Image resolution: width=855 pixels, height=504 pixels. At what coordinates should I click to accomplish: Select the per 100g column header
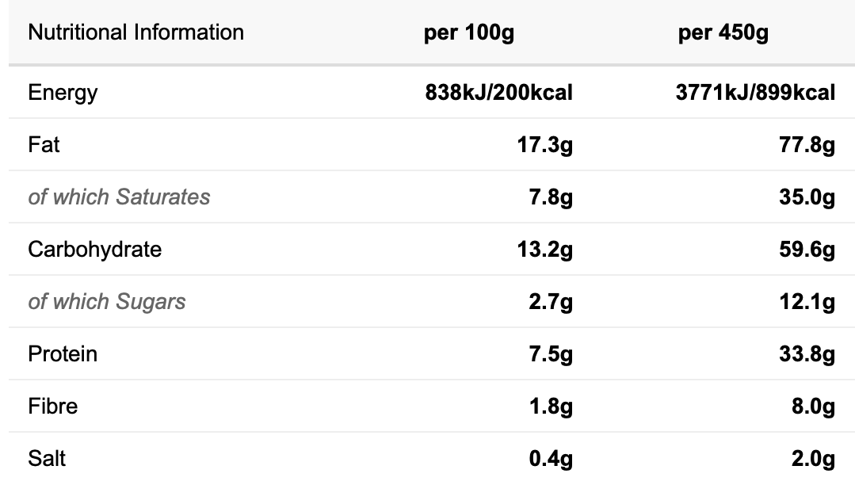click(x=469, y=33)
